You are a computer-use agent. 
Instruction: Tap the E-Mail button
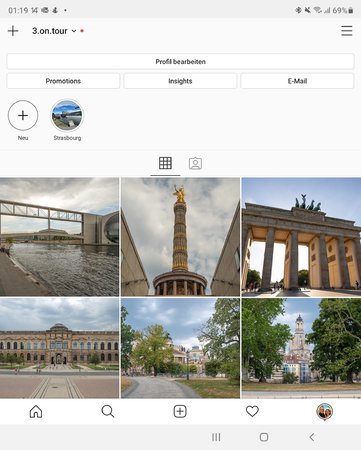pyautogui.click(x=297, y=81)
